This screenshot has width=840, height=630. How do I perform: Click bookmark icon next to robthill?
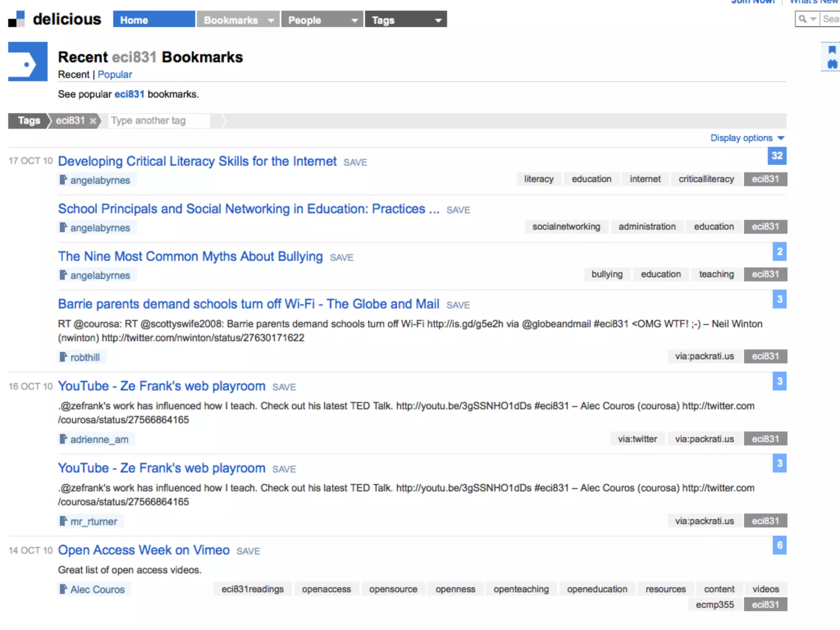click(63, 357)
